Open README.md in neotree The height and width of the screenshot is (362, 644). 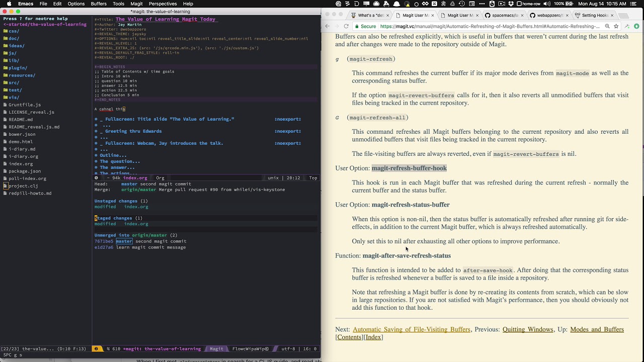click(21, 120)
